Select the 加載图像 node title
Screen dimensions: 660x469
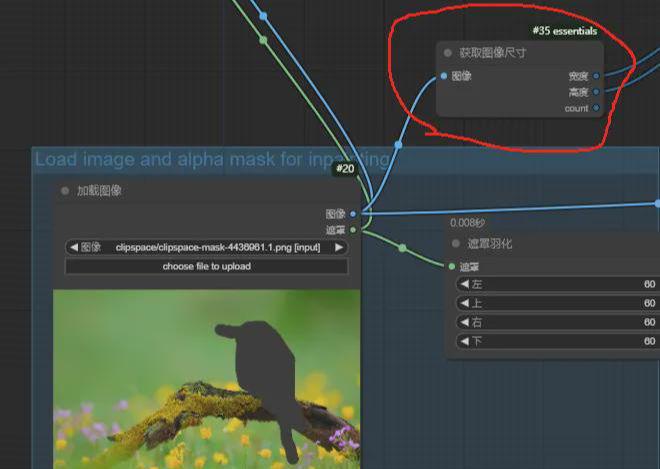click(99, 191)
